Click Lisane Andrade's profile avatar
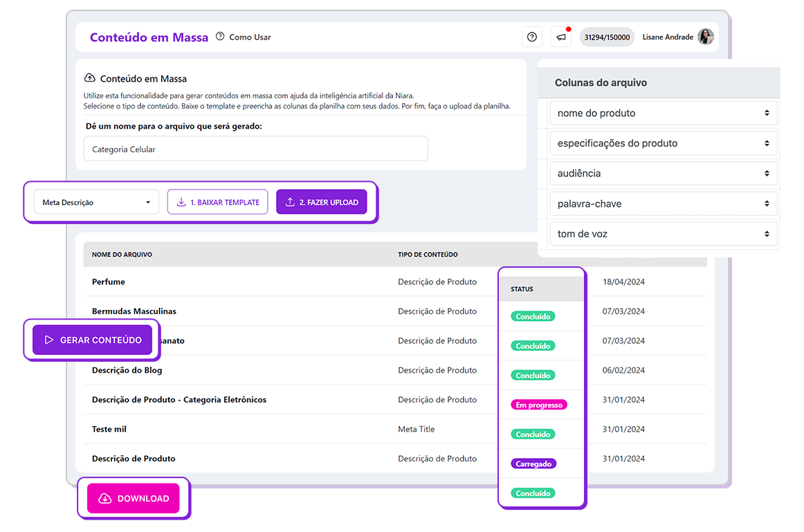Image resolution: width=804 pixels, height=532 pixels. tap(705, 37)
